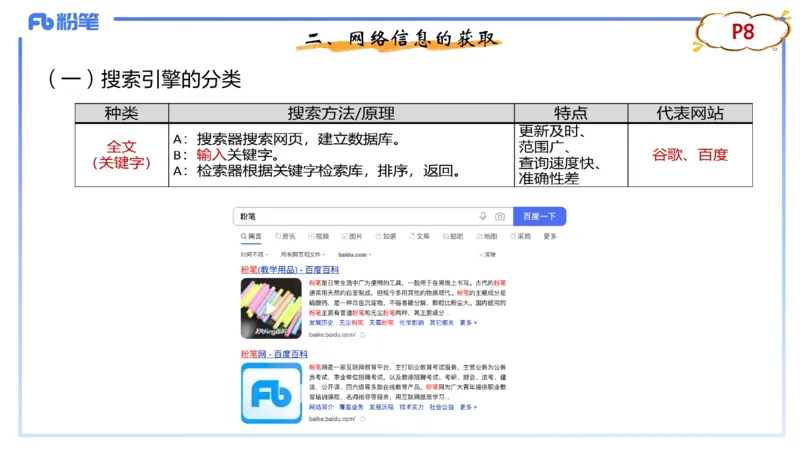Screen dimensions: 800x450
Task: Click the camera image search icon
Action: coord(500,216)
